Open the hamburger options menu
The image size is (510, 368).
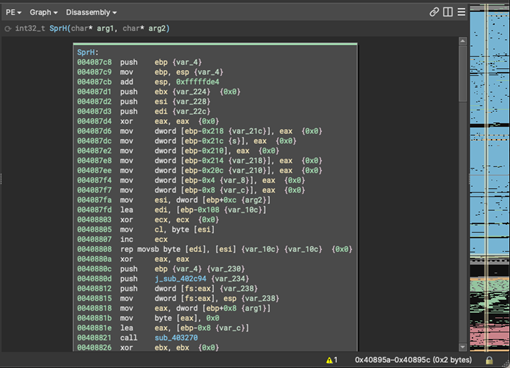pyautogui.click(x=461, y=12)
